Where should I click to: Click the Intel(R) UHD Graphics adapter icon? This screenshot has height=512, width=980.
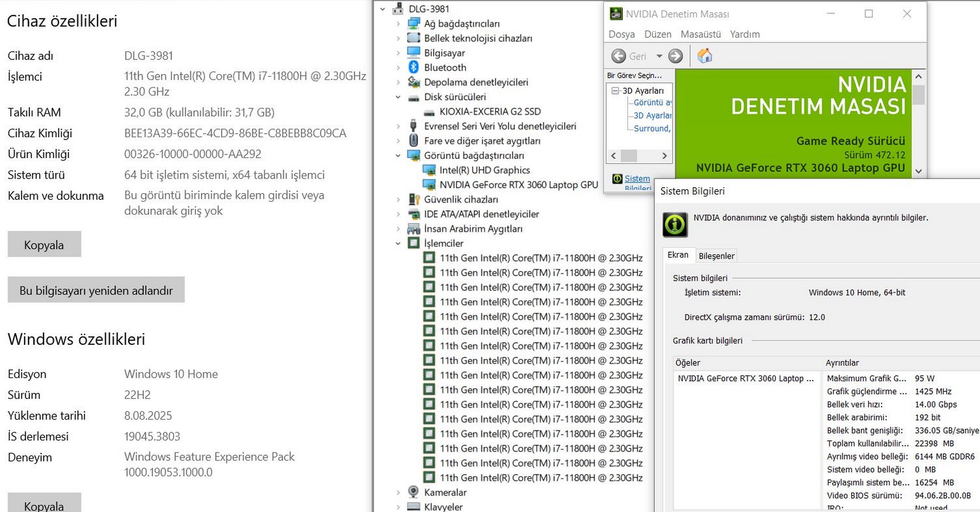(x=429, y=170)
